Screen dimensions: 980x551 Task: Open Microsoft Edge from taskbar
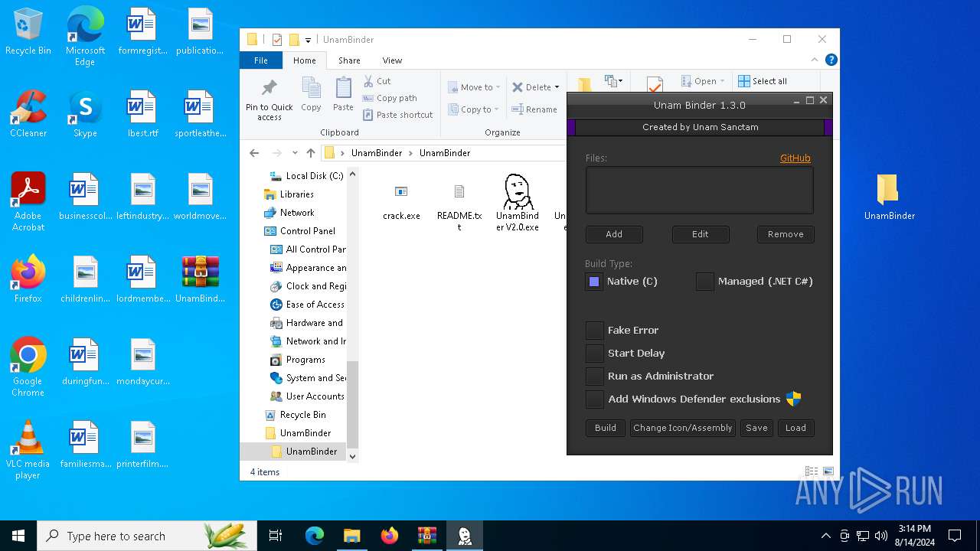(x=315, y=536)
